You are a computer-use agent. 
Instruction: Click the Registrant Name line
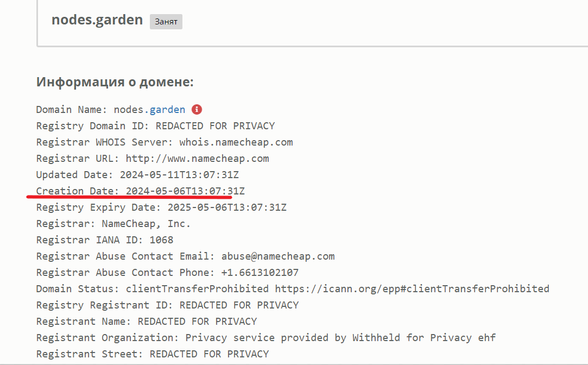[147, 322]
